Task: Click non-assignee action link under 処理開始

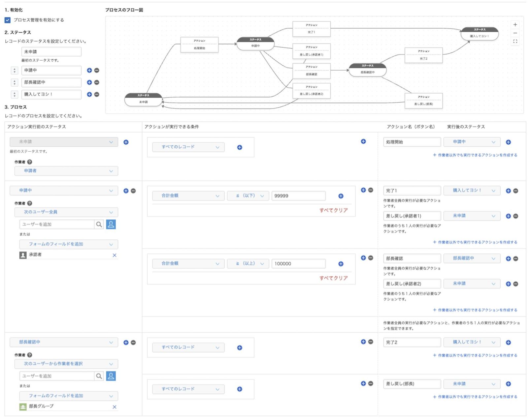Action: tap(475, 155)
